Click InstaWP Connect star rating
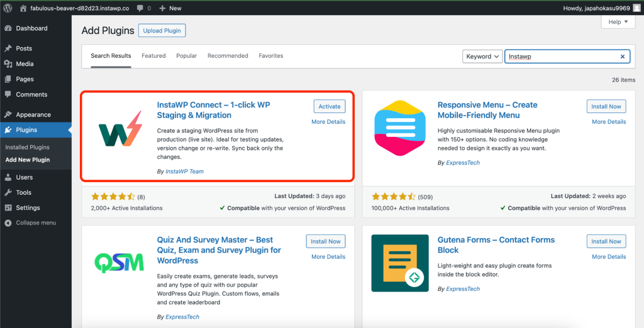Screen dimensions: 644x328 (x=113, y=197)
